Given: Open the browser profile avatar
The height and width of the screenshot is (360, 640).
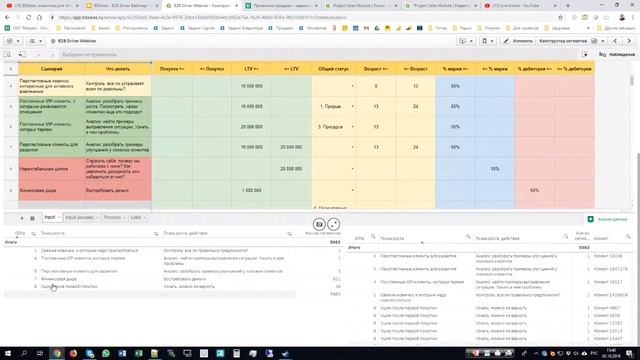Looking at the screenshot, I should pyautogui.click(x=622, y=18).
